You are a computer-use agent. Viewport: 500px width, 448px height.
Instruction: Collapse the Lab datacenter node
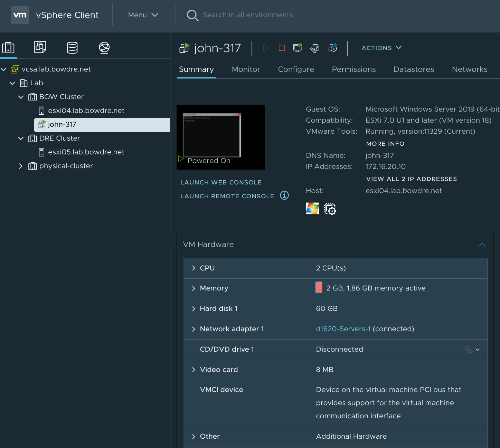pyautogui.click(x=12, y=83)
